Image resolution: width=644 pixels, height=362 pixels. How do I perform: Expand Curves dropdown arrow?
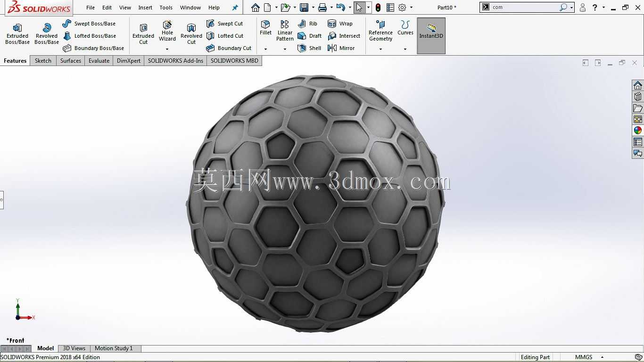click(x=405, y=49)
